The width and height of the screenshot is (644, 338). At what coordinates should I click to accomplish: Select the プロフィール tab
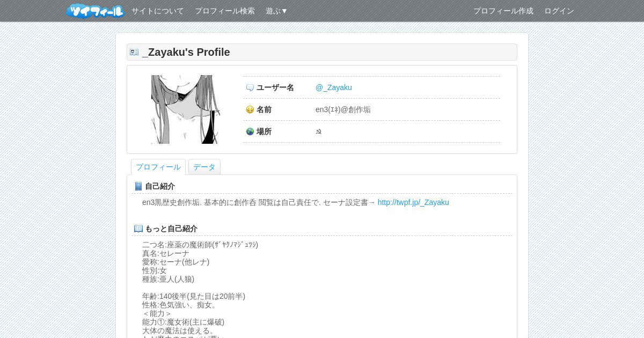click(x=158, y=167)
